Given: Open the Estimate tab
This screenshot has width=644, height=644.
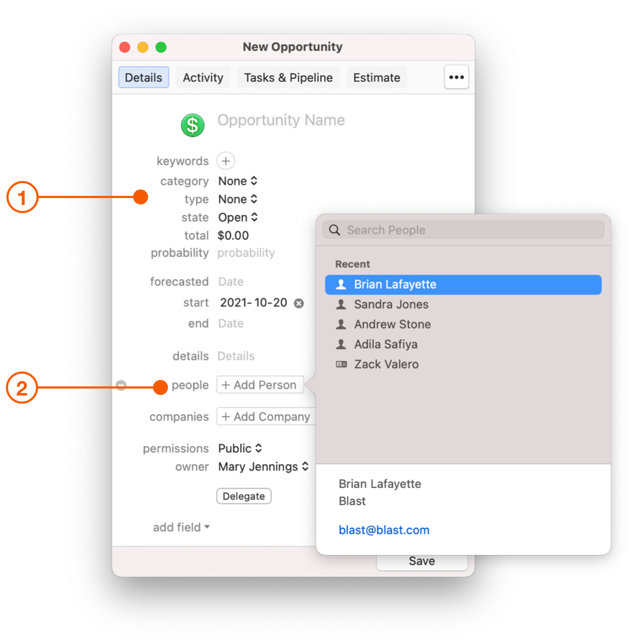Looking at the screenshot, I should pyautogui.click(x=377, y=77).
